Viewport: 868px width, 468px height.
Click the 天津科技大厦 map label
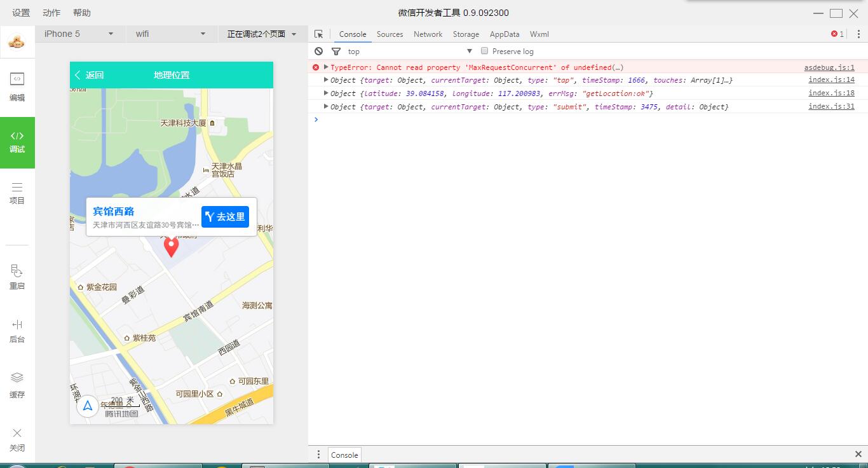tap(183, 123)
